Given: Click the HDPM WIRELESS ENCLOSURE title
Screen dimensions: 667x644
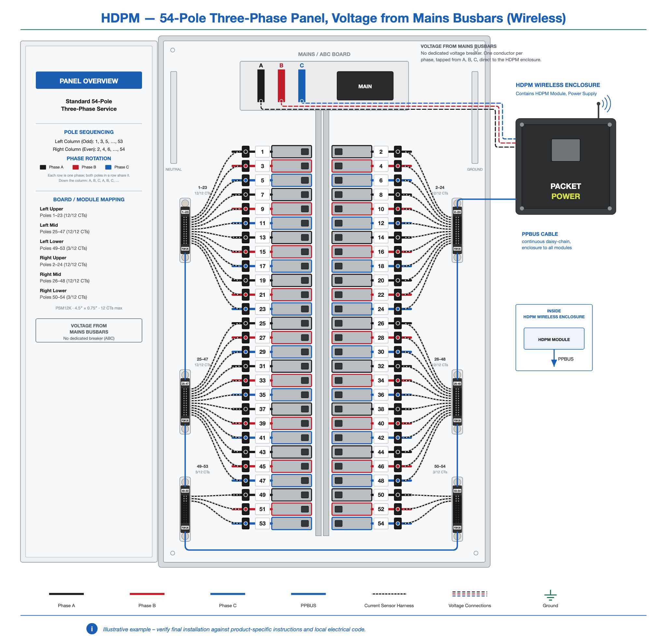Looking at the screenshot, I should pyautogui.click(x=558, y=85).
